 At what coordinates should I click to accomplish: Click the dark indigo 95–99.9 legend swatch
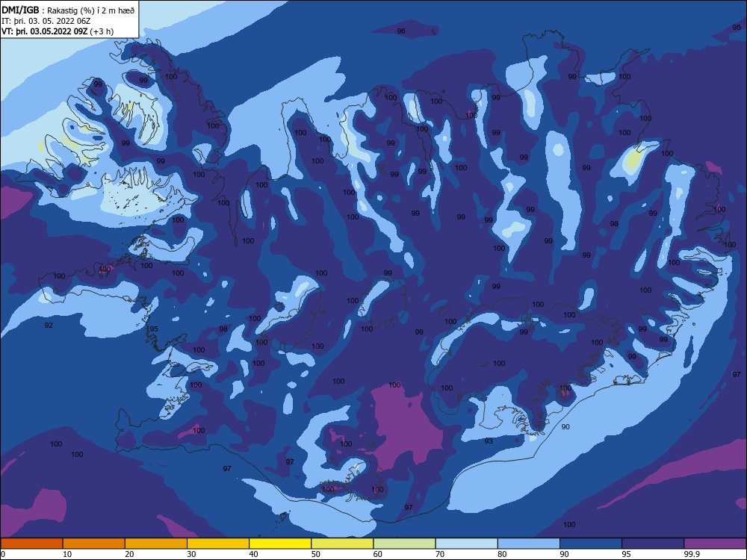click(653, 544)
